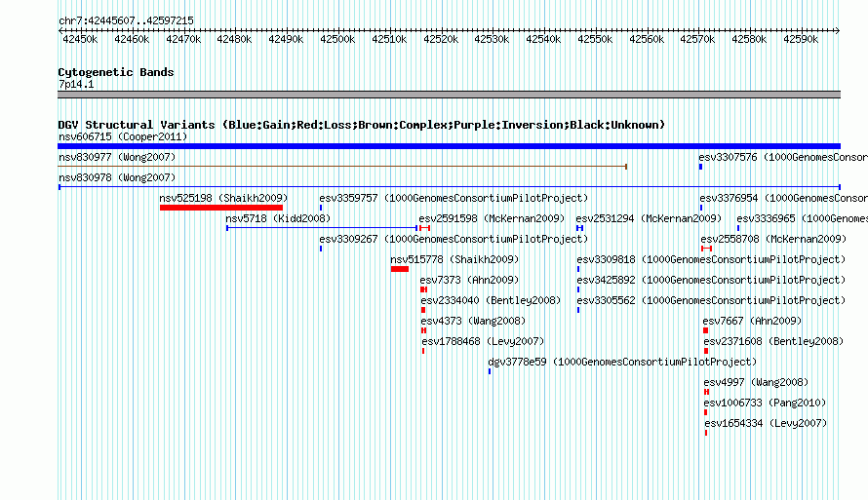
Task: Click the red marker under esv7667
Action: 706,330
